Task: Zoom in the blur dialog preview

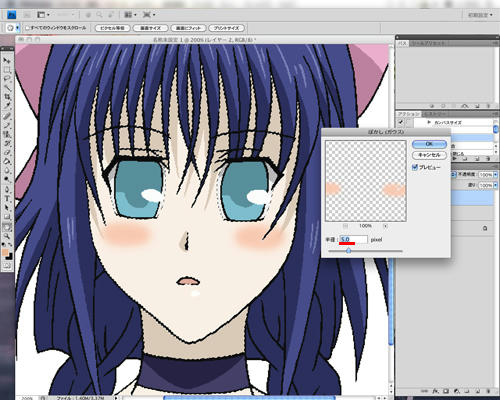Action: (x=385, y=226)
